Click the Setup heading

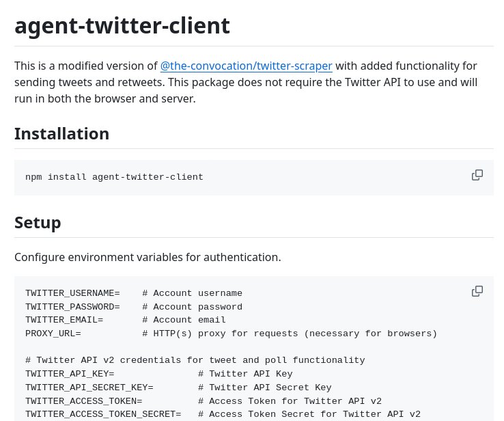tap(38, 223)
